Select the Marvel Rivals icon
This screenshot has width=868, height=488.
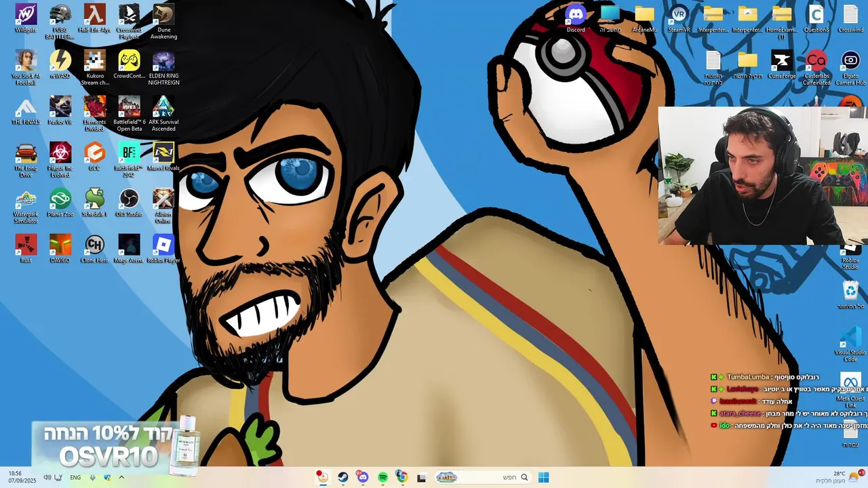coord(163,157)
